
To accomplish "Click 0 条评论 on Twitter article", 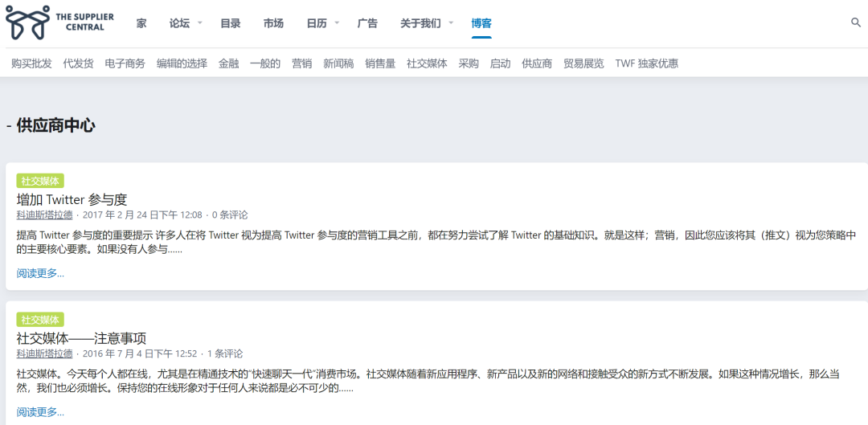I will point(231,215).
